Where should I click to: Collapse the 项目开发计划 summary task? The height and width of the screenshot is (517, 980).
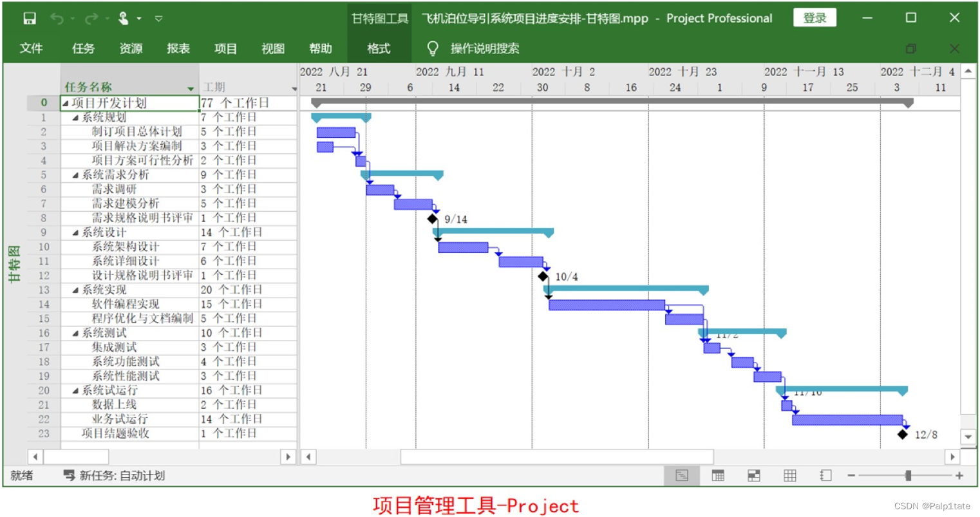point(66,103)
